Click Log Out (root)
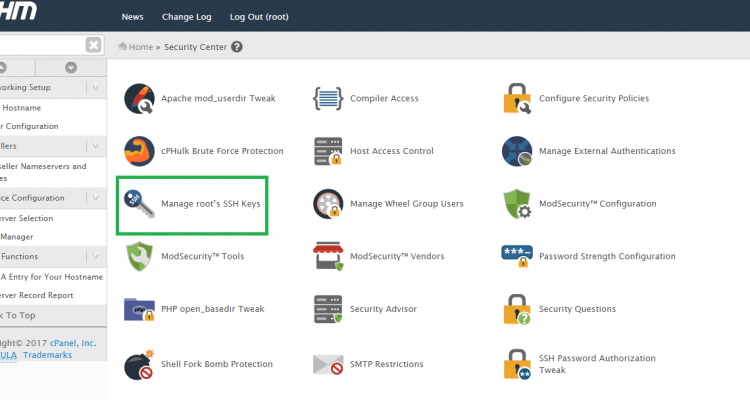This screenshot has height=400, width=750. (259, 17)
